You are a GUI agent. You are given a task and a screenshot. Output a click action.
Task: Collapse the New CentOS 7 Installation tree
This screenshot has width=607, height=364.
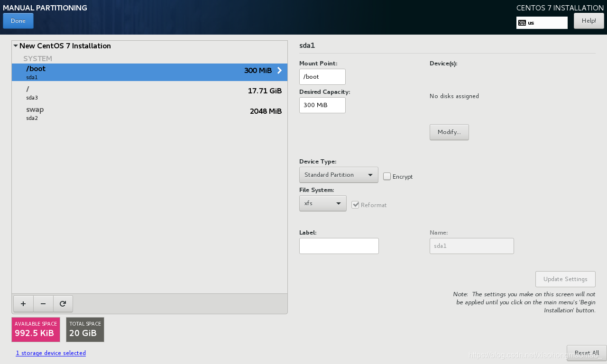point(16,46)
